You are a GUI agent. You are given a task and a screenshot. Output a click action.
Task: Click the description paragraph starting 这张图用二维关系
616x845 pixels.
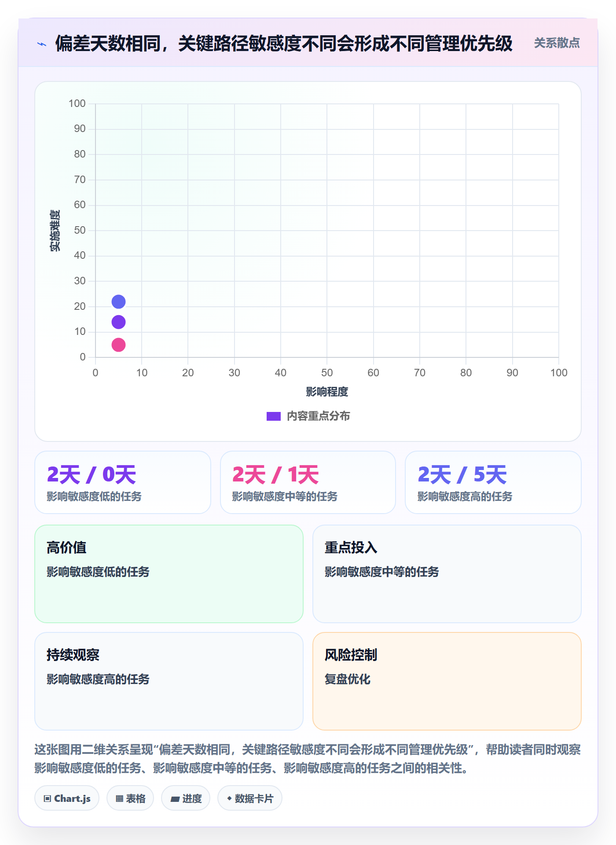[308, 759]
